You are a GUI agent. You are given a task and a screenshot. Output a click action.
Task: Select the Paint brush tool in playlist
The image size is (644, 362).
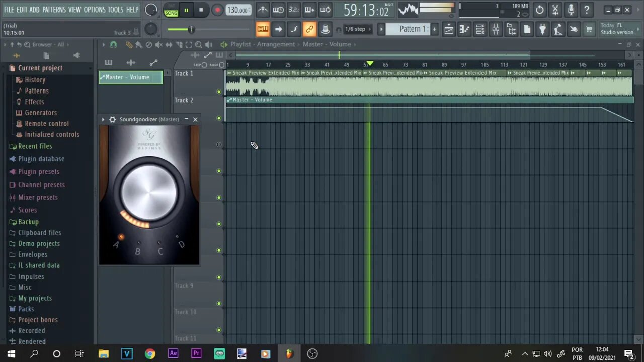tap(139, 45)
